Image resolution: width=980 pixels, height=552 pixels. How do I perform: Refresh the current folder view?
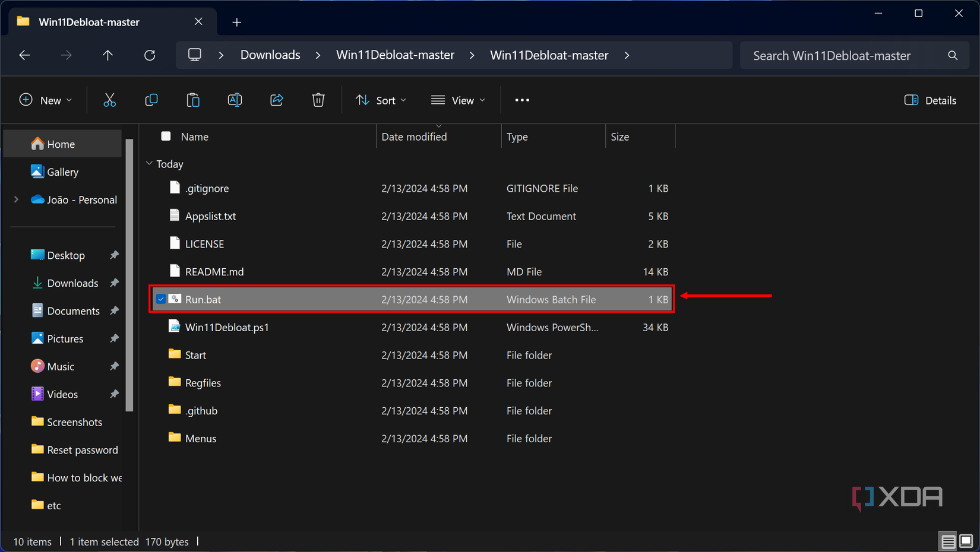[x=150, y=55]
